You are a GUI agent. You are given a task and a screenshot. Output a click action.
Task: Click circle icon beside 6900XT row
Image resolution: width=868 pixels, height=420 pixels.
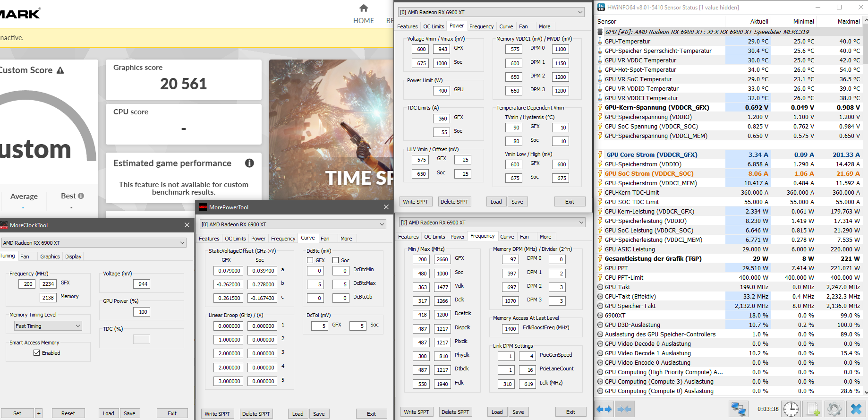click(x=600, y=315)
